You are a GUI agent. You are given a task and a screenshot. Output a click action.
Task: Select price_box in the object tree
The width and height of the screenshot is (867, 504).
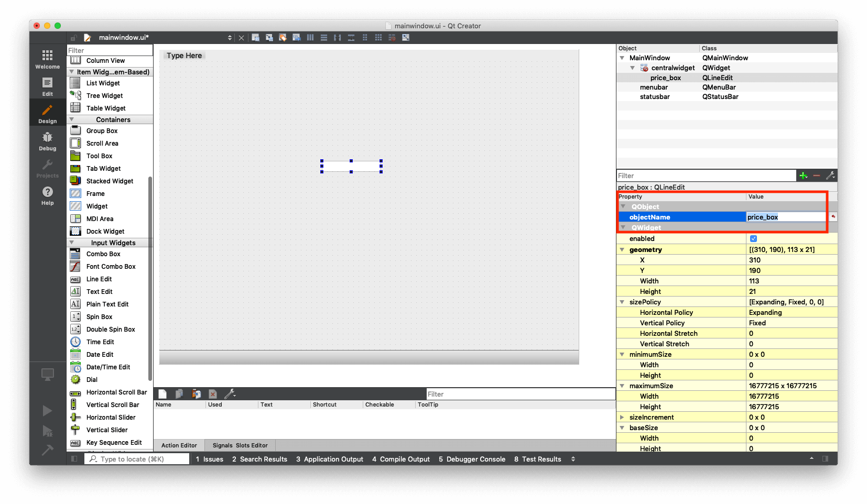coord(666,78)
